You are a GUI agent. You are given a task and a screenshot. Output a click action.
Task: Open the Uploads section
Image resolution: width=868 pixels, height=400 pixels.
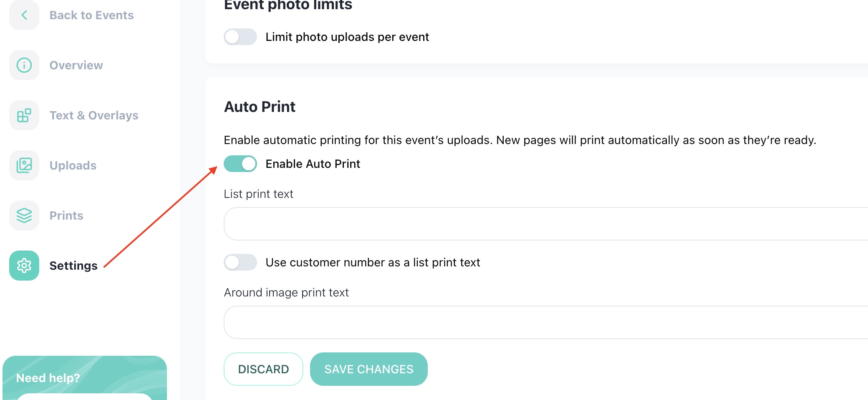tap(73, 165)
